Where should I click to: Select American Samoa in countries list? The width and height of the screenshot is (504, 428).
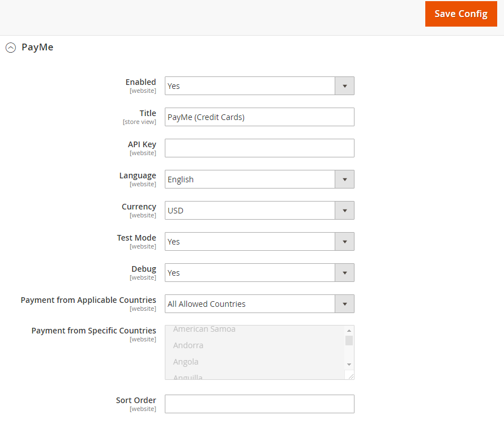pos(204,329)
